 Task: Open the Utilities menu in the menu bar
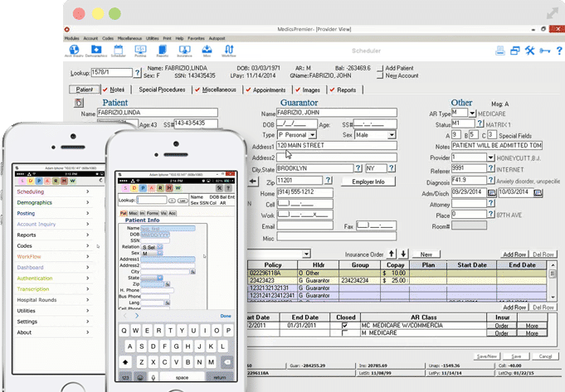tap(152, 38)
